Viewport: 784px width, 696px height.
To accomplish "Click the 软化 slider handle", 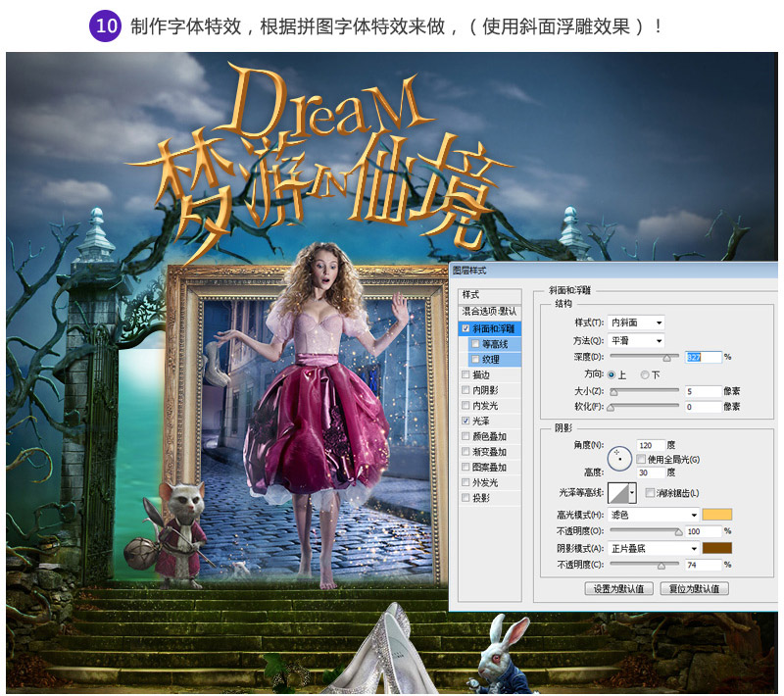I will coord(611,408).
